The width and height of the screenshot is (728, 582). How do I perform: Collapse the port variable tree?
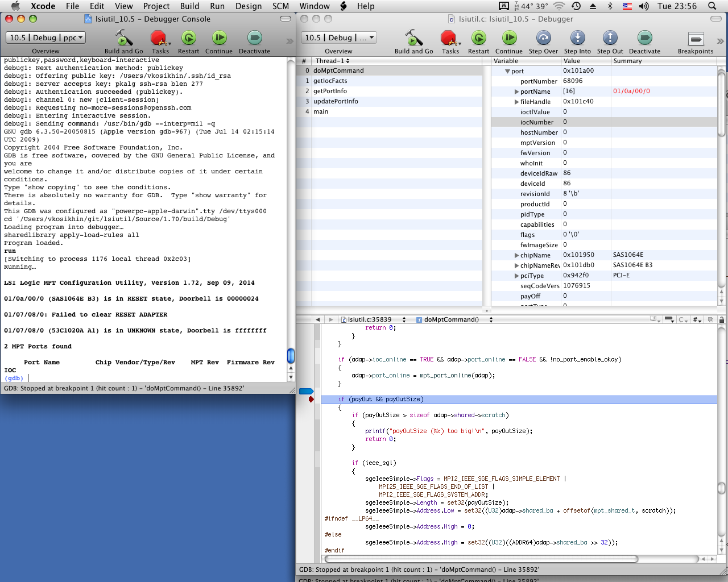coord(508,71)
